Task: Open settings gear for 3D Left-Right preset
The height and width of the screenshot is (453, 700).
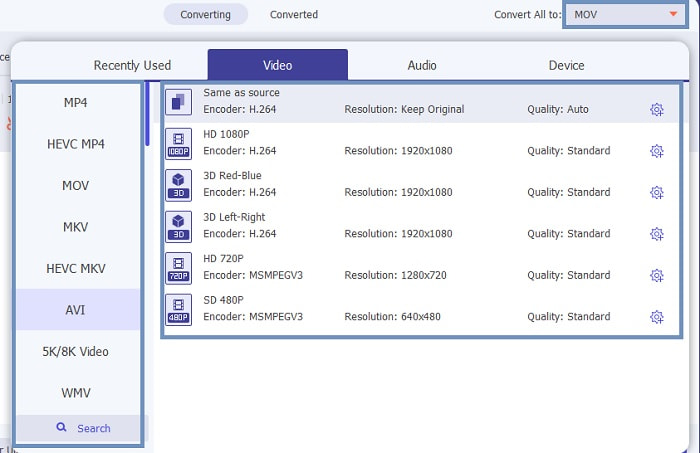Action: [656, 234]
